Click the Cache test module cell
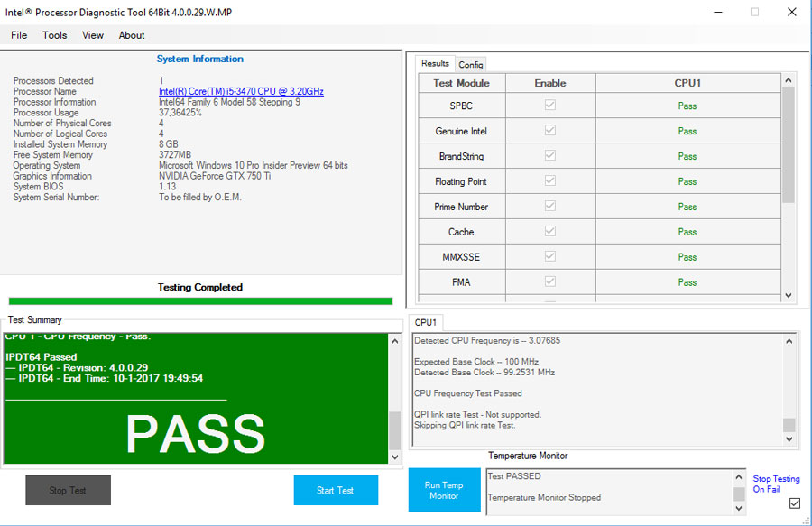 tap(461, 232)
